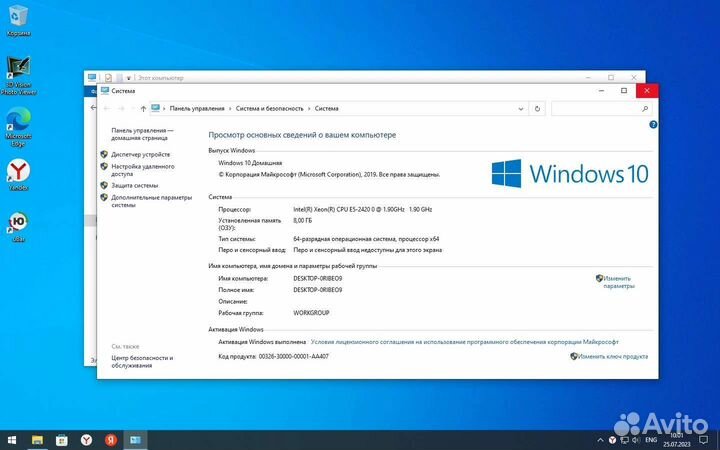Click 'Изменить ключ продукта' link
The width and height of the screenshot is (720, 450).
612,356
